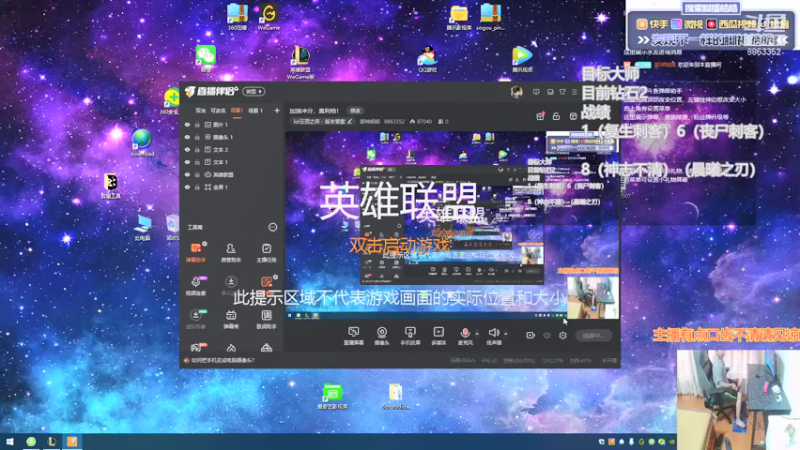Screen dimensions: 800x450
Task: Open the 此电脑 desktop icon
Action: 142,227
